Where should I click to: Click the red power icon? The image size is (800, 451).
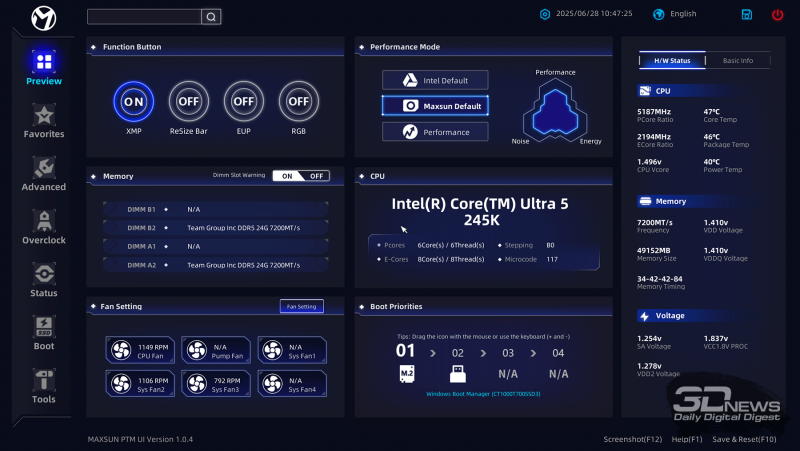point(777,14)
